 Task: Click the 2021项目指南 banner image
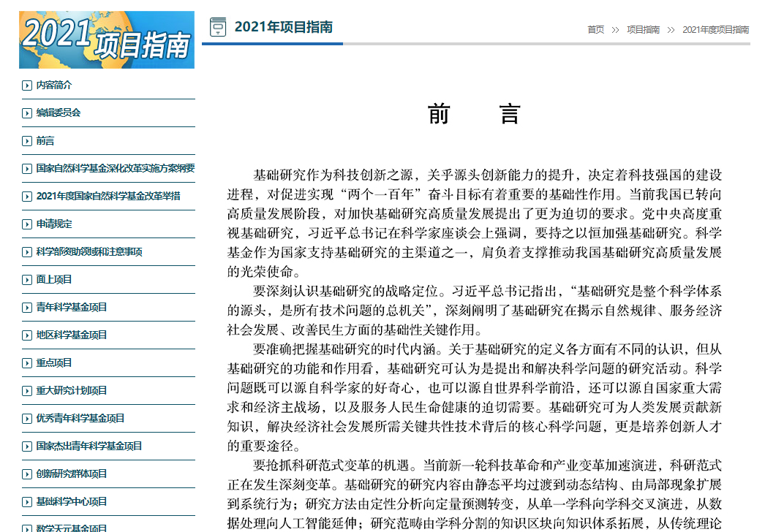coord(107,39)
